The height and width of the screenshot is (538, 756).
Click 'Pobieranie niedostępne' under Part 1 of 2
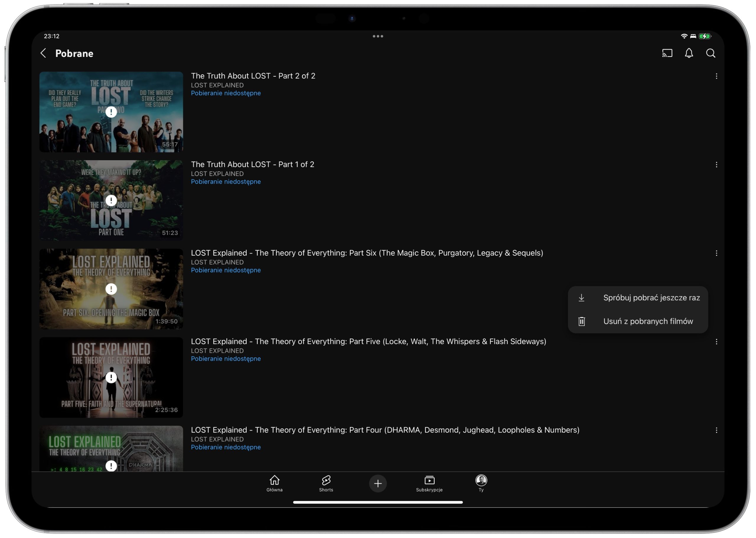click(x=226, y=181)
